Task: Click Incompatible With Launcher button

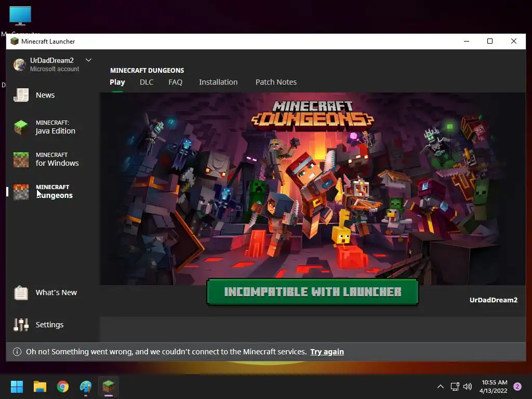Action: pyautogui.click(x=312, y=292)
